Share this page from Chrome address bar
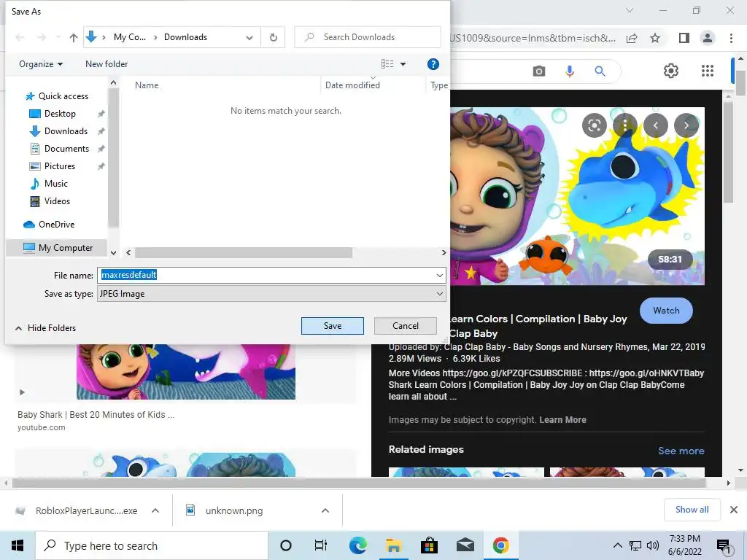This screenshot has width=747, height=560. (632, 38)
